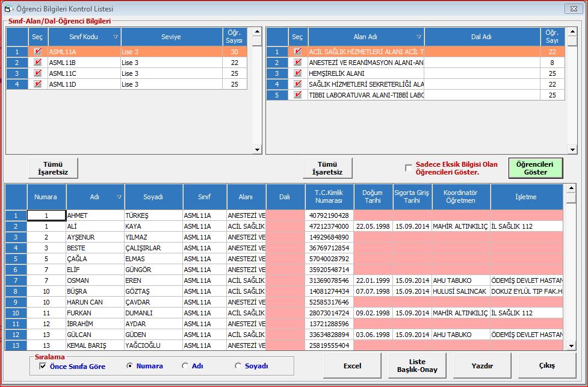Exit using the Çıkış button
The image size is (588, 387).
pos(546,365)
